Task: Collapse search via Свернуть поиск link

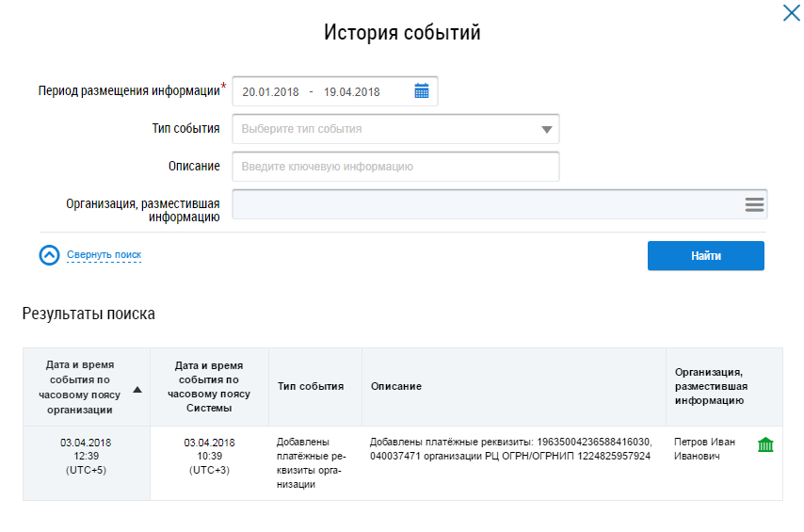Action: 104,255
